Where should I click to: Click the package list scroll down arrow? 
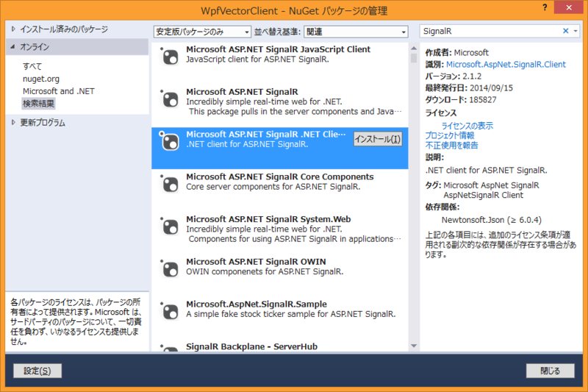414,346
